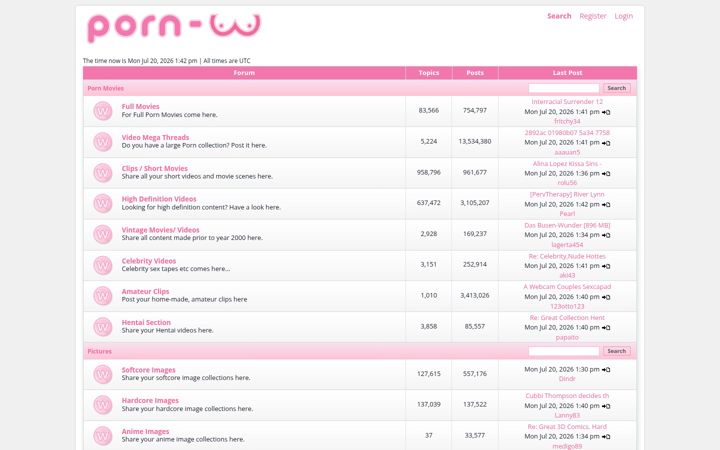View latest post icon in Amateur Clips row
720x450 pixels.
(606, 297)
